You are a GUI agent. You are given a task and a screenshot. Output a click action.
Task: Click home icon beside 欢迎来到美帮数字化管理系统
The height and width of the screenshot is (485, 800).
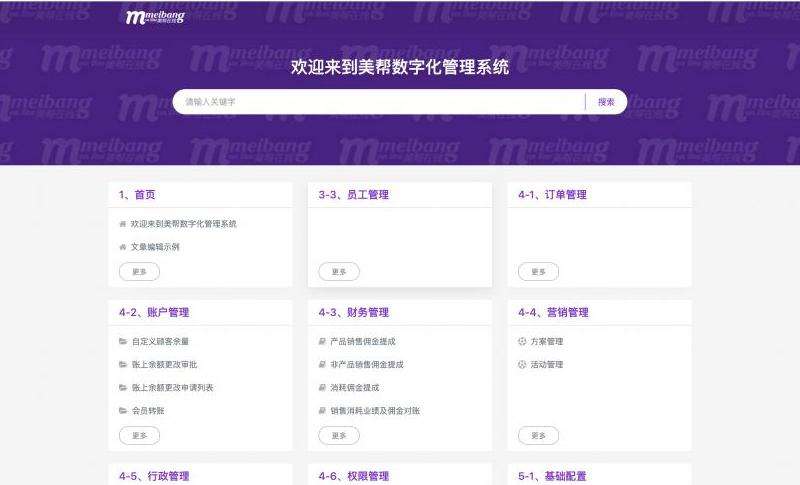click(123, 224)
